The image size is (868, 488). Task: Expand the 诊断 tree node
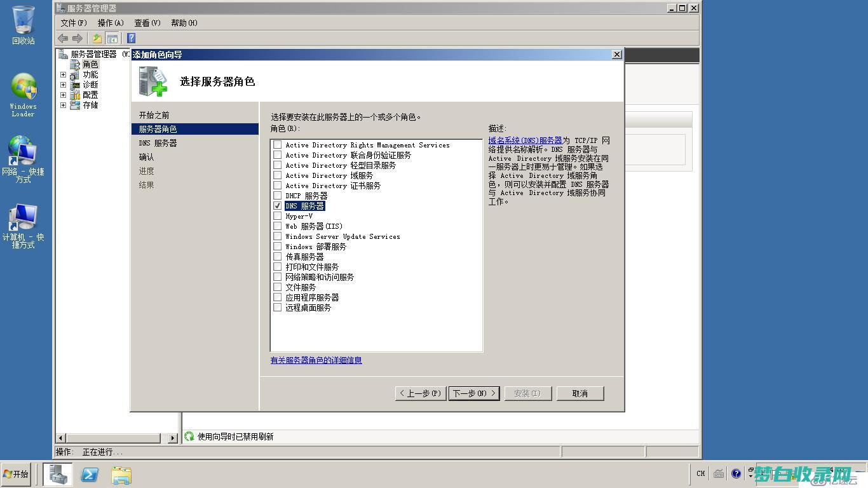(63, 85)
